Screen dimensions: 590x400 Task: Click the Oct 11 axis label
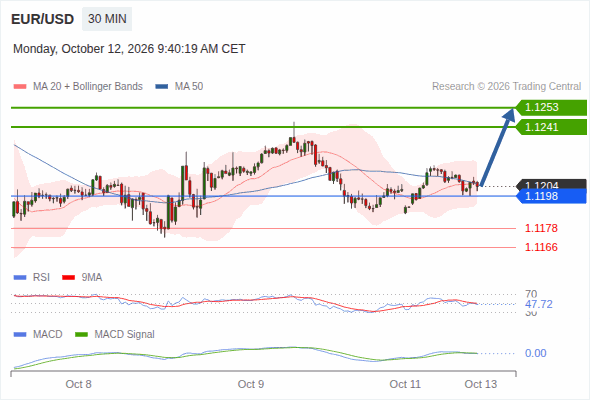(405, 384)
